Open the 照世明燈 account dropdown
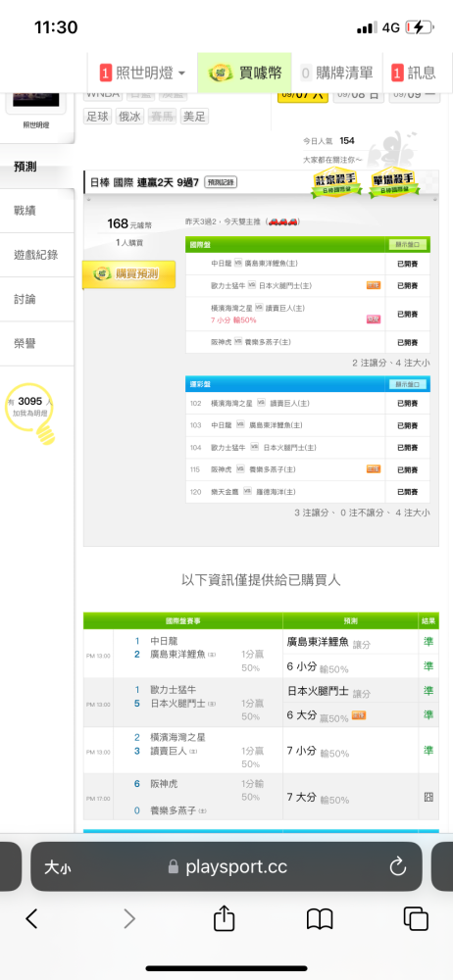The width and height of the screenshot is (453, 980). tap(142, 73)
